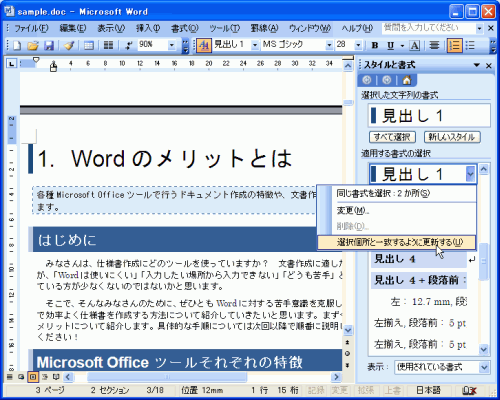Switch to Normal view icon
Image resolution: width=500 pixels, height=400 pixels.
(x=10, y=377)
